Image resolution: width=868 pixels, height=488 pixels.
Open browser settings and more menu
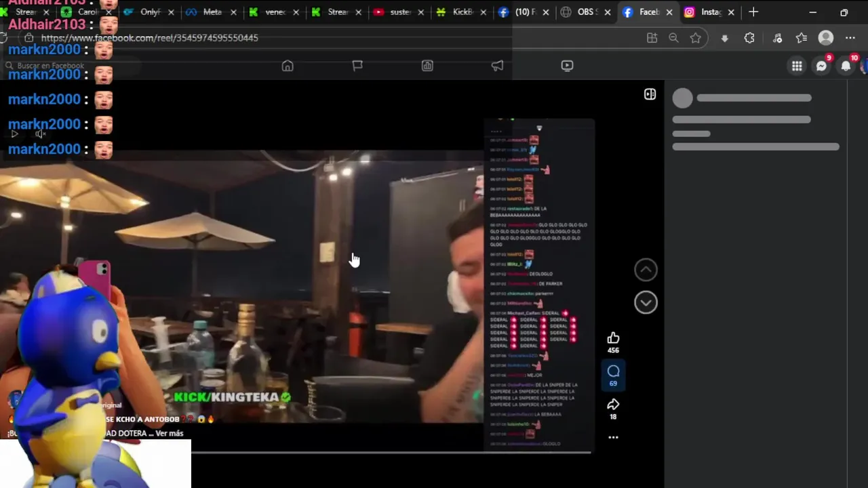[850, 38]
